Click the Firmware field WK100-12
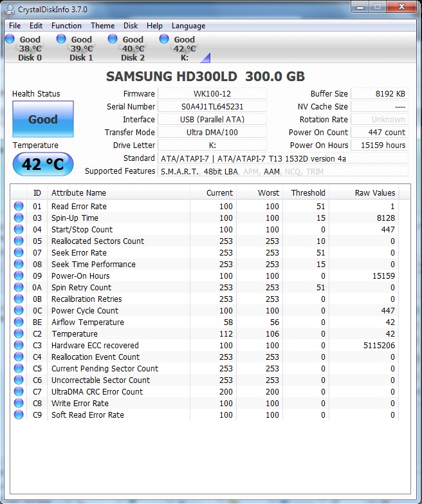The width and height of the screenshot is (422, 504). tap(212, 93)
